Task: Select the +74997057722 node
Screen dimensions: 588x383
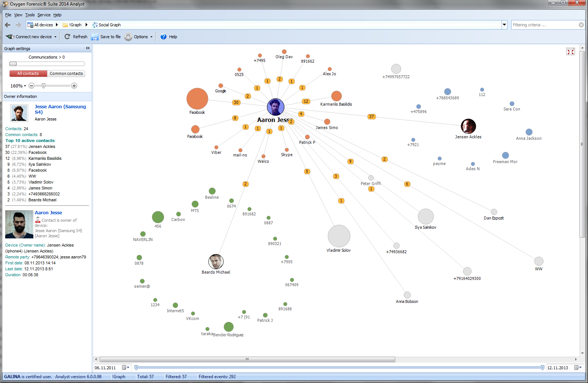Action: (396, 69)
